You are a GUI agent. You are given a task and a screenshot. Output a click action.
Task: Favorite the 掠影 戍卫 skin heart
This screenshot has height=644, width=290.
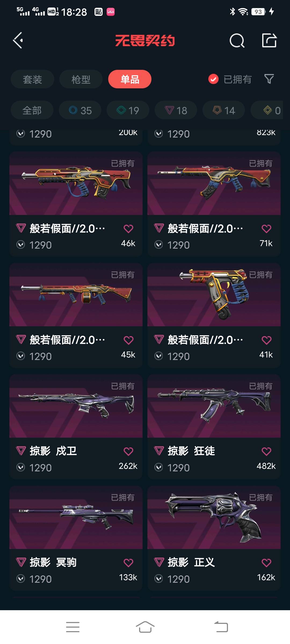128,451
